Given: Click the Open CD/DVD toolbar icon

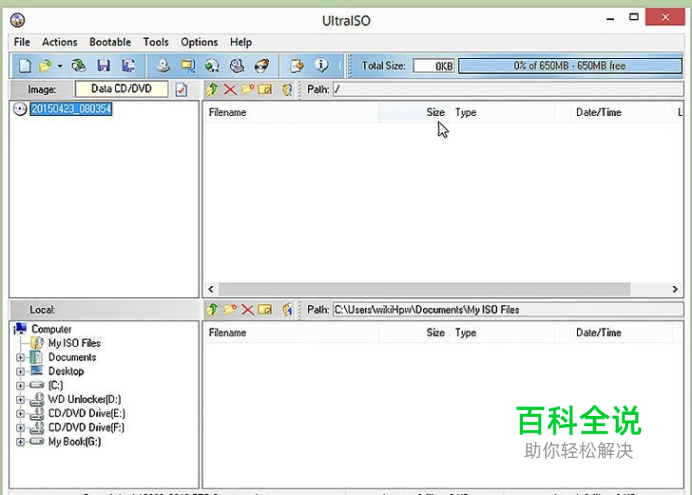Looking at the screenshot, I should pos(79,66).
